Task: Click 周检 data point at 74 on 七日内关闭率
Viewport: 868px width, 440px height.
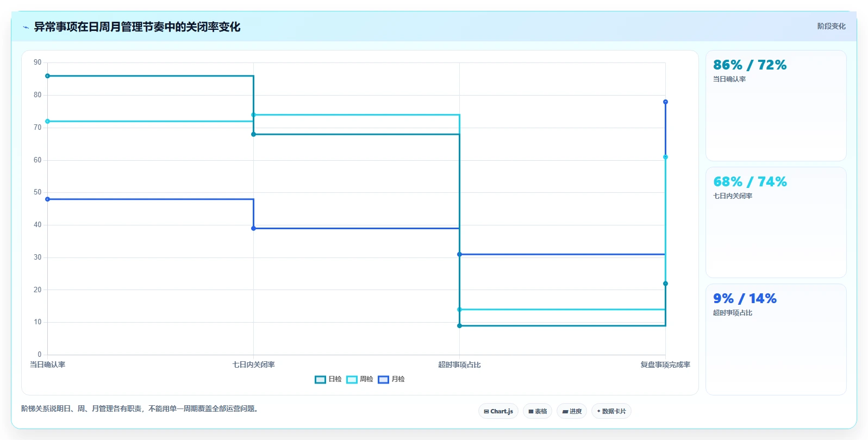Action: click(x=253, y=115)
